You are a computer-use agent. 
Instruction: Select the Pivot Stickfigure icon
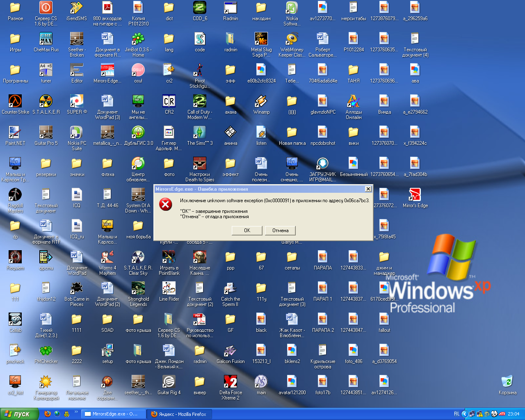[200, 75]
